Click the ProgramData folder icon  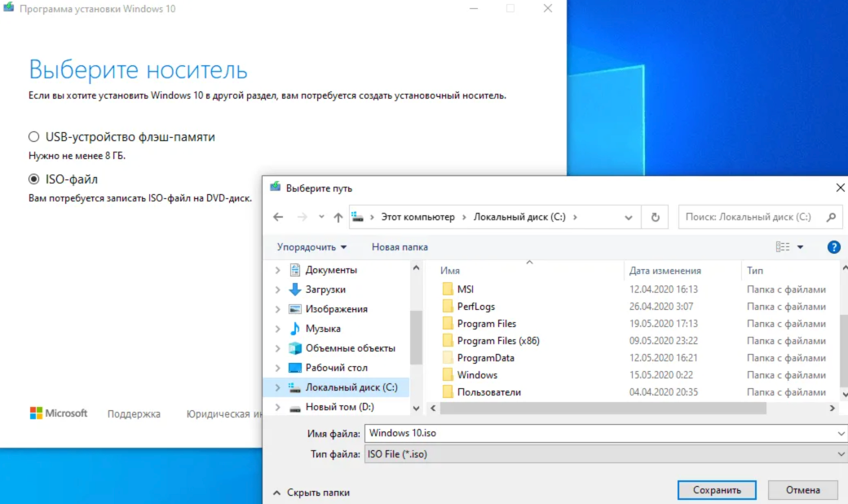point(448,358)
